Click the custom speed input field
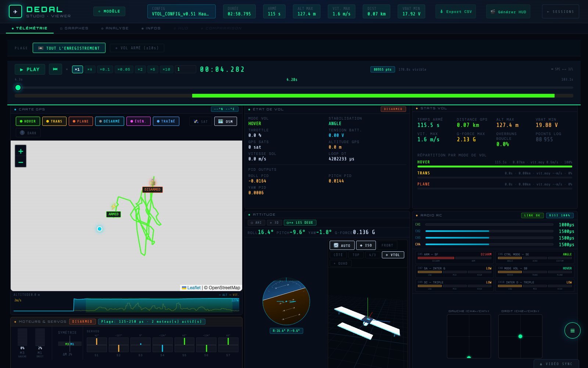 pyautogui.click(x=186, y=69)
